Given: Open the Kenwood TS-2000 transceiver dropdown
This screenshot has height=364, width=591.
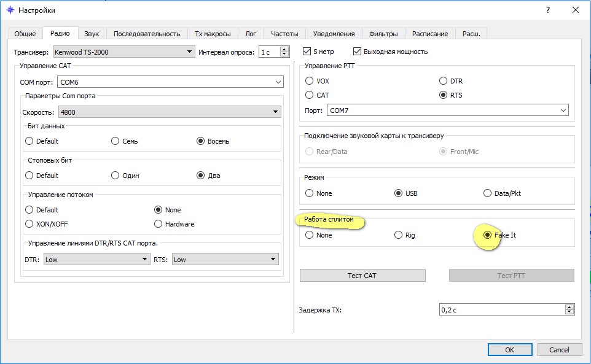Looking at the screenshot, I should coord(124,52).
